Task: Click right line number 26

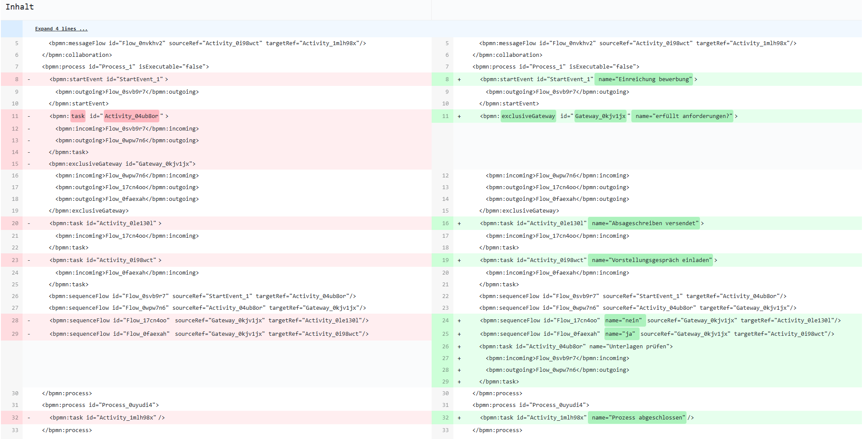Action: click(445, 347)
